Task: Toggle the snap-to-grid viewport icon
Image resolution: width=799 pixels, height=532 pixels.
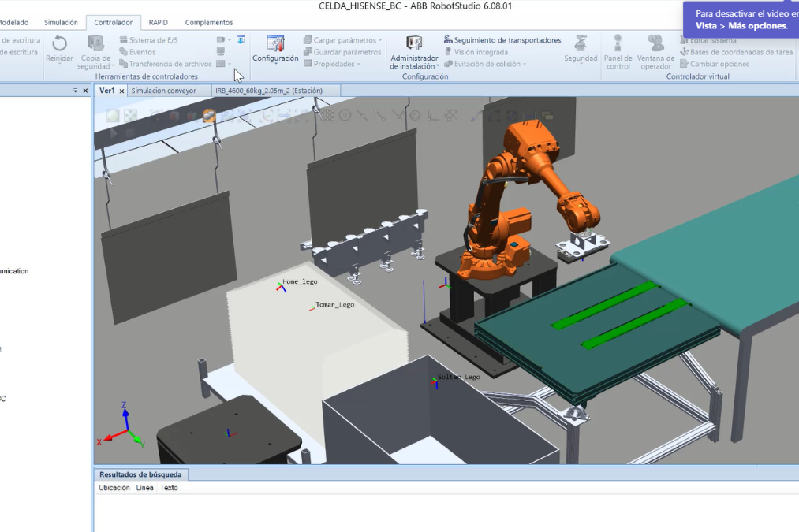Action: [327, 116]
